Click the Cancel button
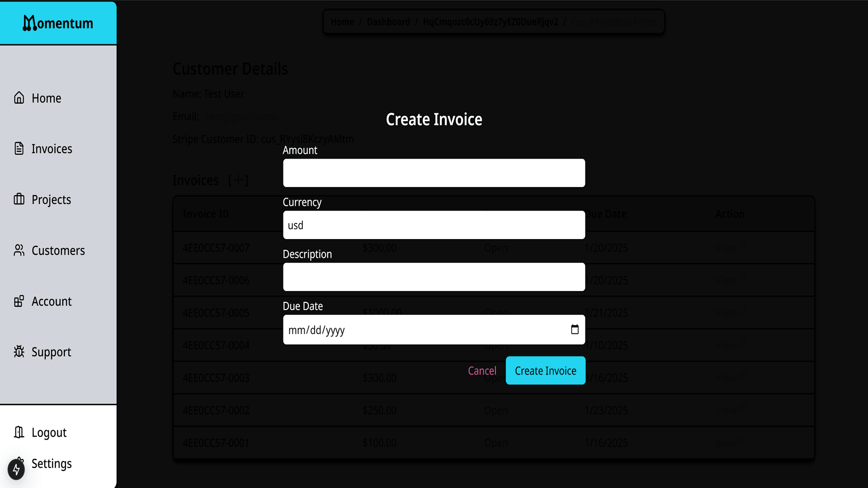The width and height of the screenshot is (868, 488). (481, 370)
